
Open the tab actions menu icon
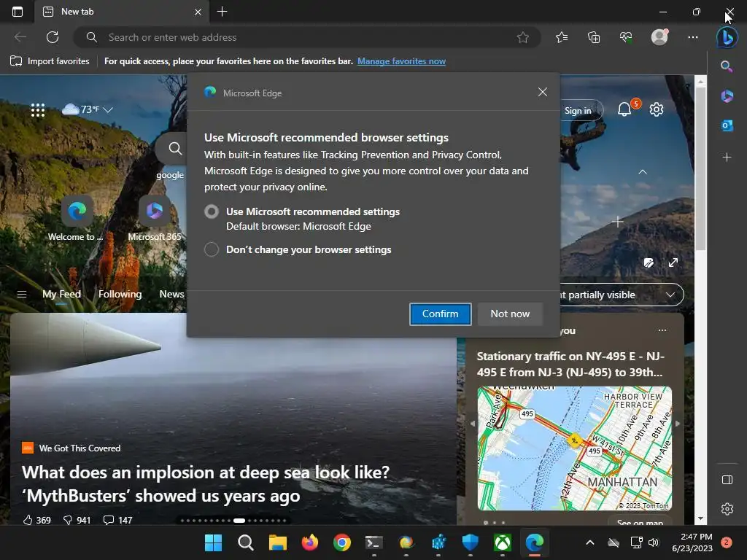point(18,12)
